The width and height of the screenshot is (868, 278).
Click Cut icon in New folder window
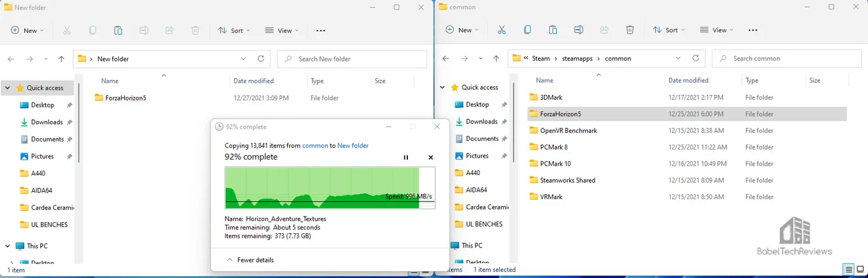[67, 30]
